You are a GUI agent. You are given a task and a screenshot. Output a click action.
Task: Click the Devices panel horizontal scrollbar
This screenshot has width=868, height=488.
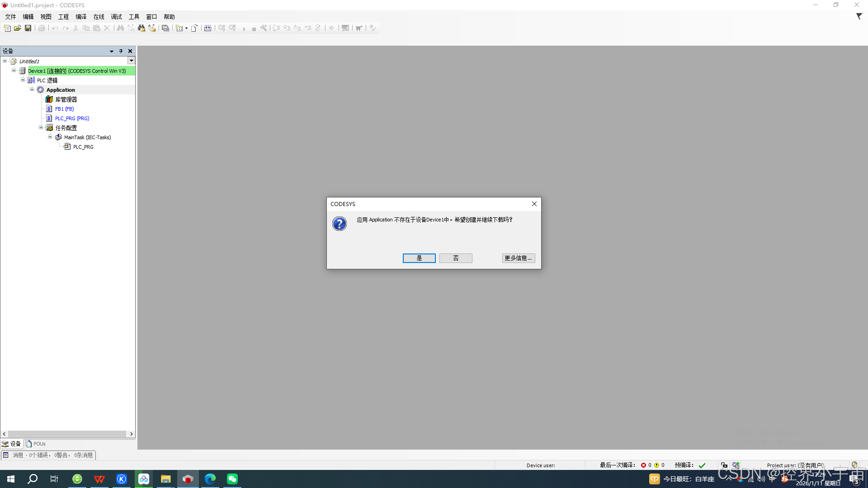point(67,434)
